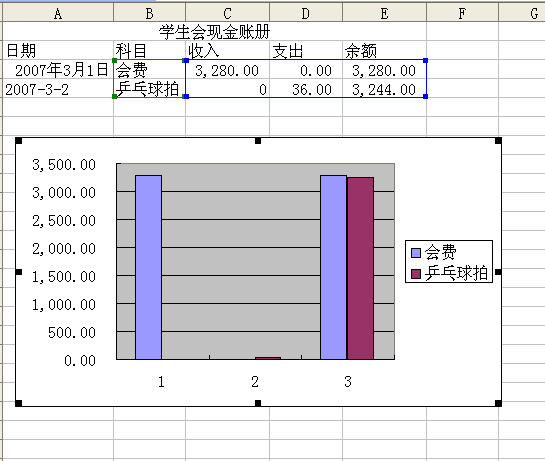Select the 会费 cell in column B

149,70
